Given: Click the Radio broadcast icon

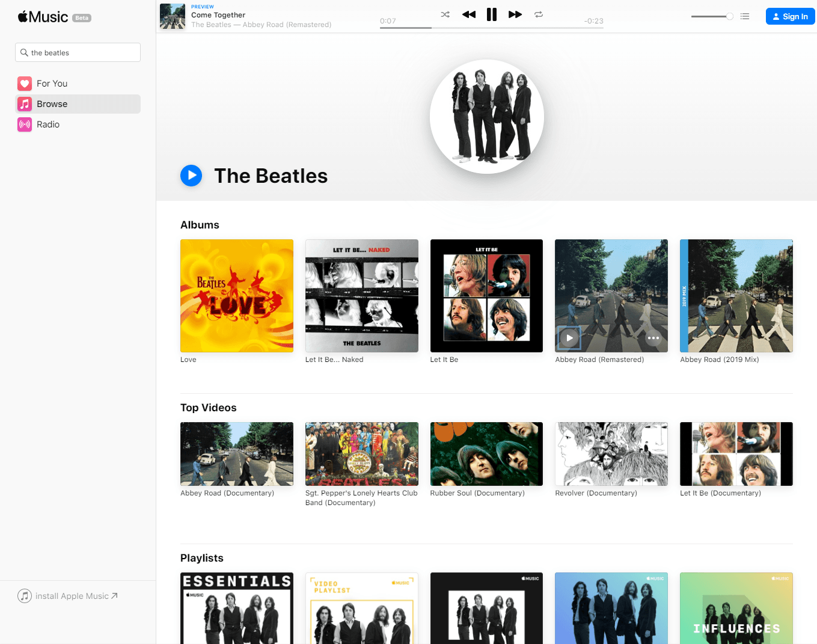Looking at the screenshot, I should (x=25, y=124).
